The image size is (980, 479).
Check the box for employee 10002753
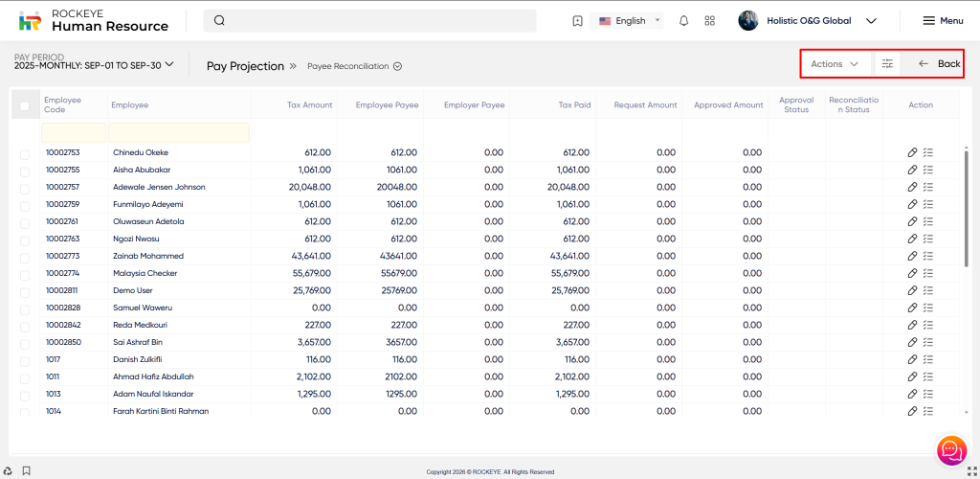pyautogui.click(x=25, y=152)
